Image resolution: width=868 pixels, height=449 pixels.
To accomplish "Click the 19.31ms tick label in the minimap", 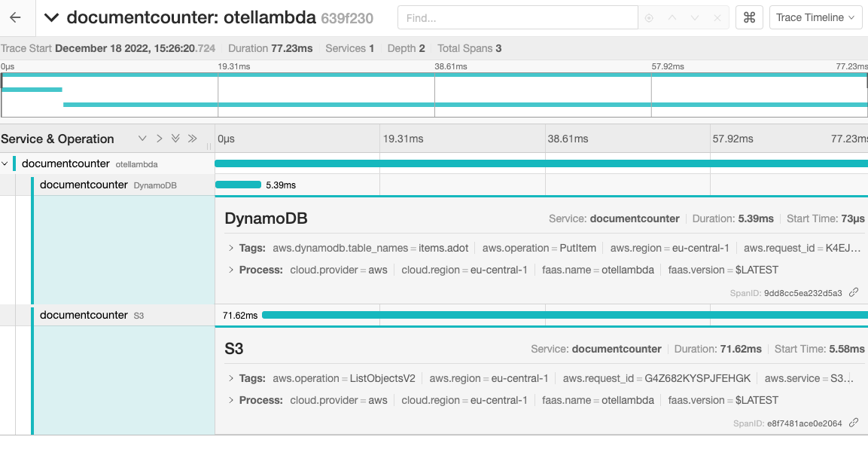I will (x=233, y=66).
